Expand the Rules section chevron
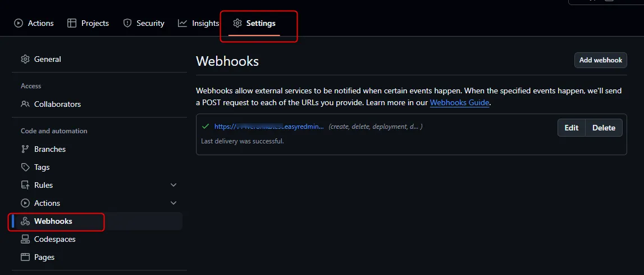The height and width of the screenshot is (275, 644). (x=173, y=185)
